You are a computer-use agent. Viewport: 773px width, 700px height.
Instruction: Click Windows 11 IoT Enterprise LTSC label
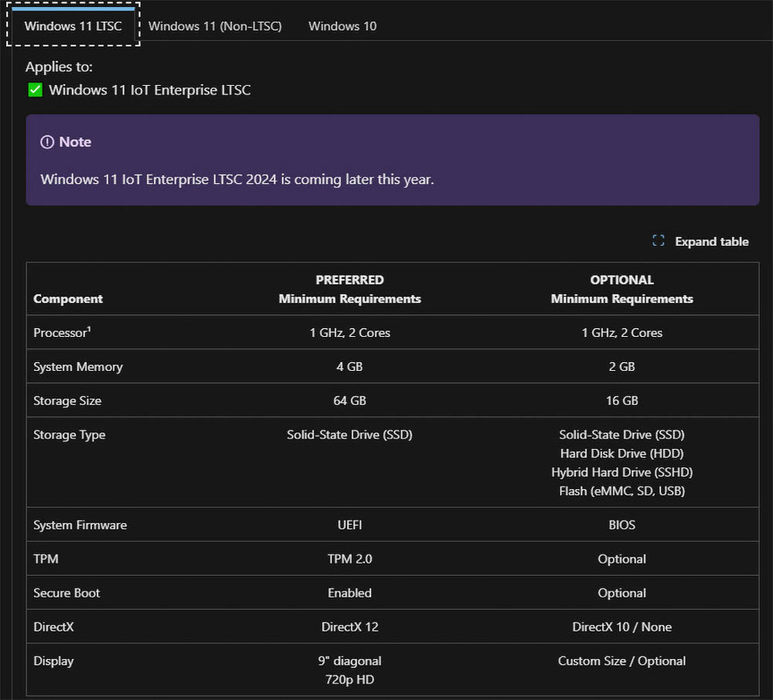(x=150, y=89)
